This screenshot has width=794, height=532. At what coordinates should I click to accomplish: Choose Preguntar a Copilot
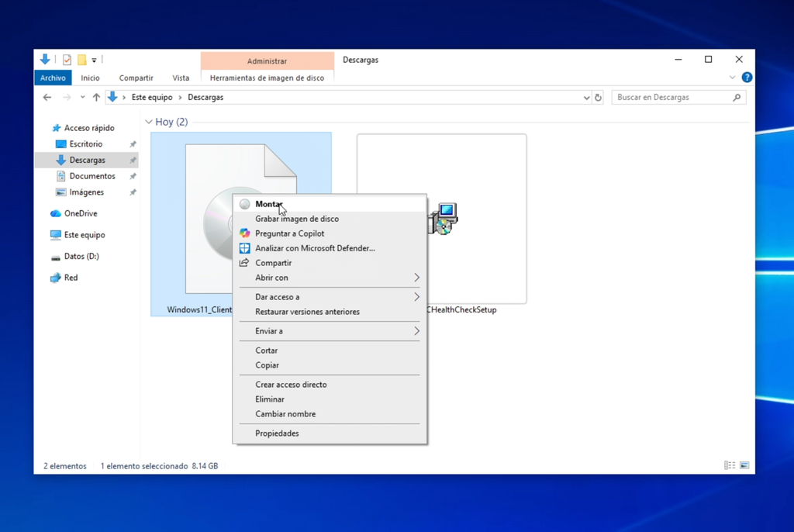[x=330, y=233]
